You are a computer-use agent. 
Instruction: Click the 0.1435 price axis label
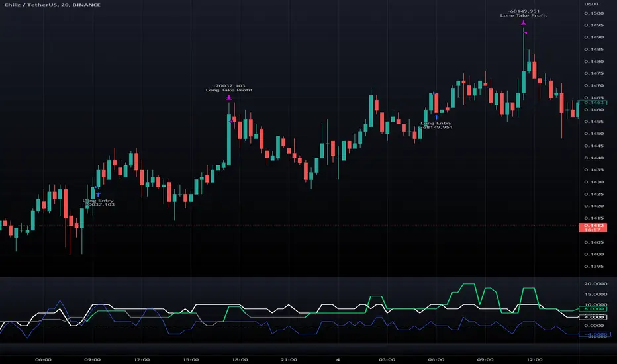(594, 169)
